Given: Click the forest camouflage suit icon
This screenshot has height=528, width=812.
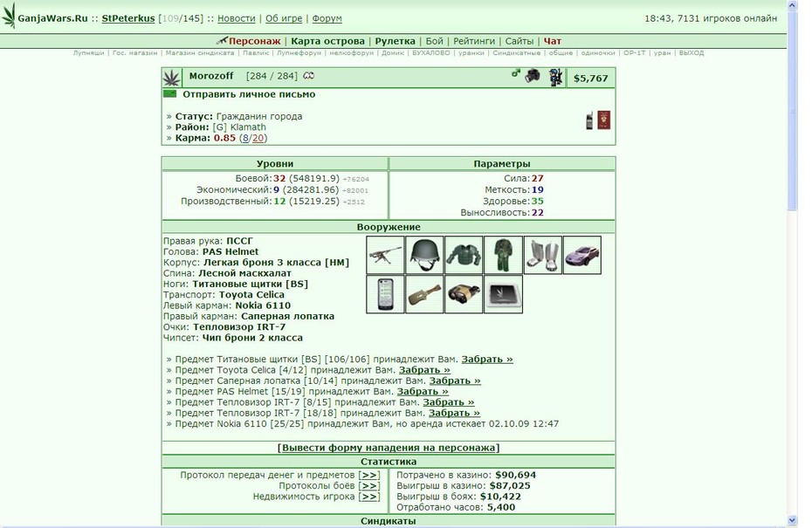Looking at the screenshot, I should [504, 255].
